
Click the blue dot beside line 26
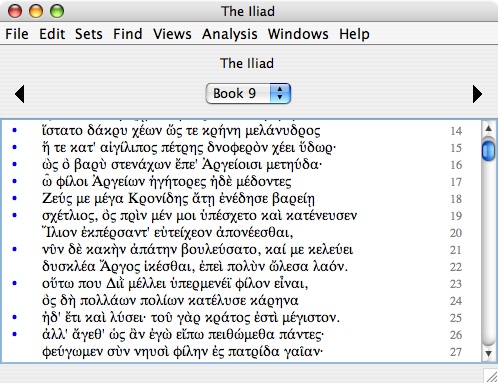tap(14, 334)
